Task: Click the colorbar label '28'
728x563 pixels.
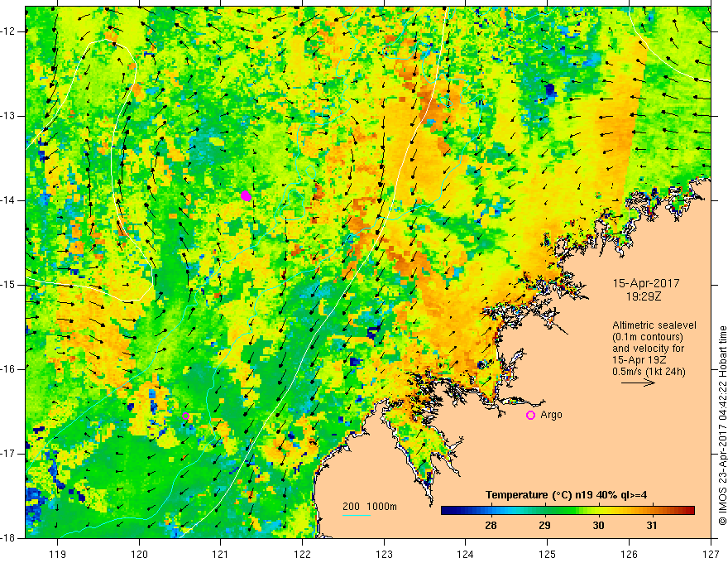Action: coord(491,526)
